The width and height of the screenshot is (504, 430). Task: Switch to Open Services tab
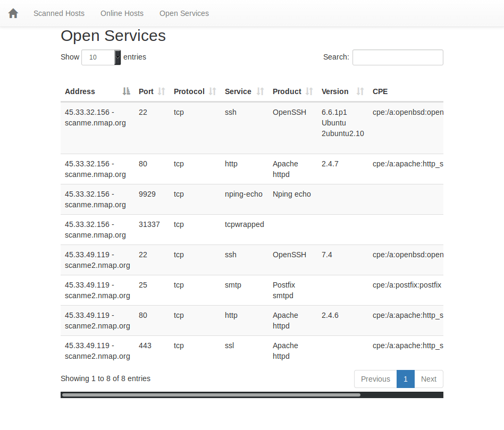[184, 13]
